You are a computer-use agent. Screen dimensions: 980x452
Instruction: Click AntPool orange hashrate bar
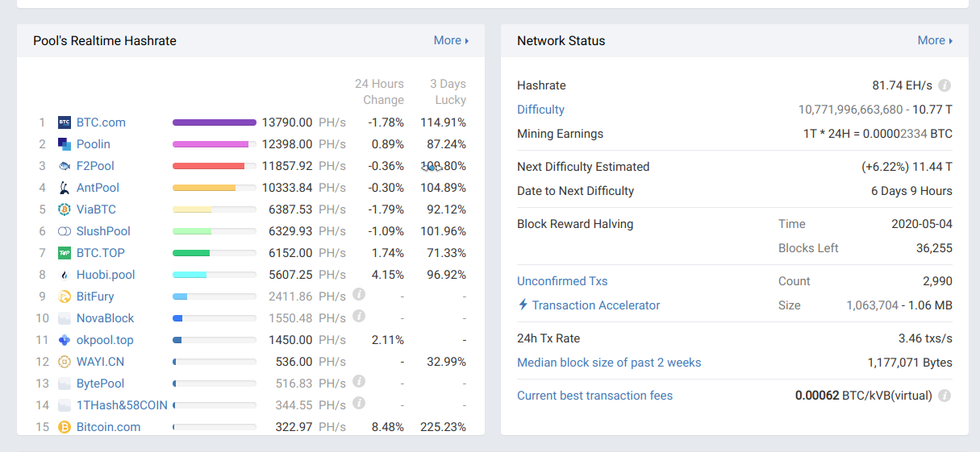[204, 188]
